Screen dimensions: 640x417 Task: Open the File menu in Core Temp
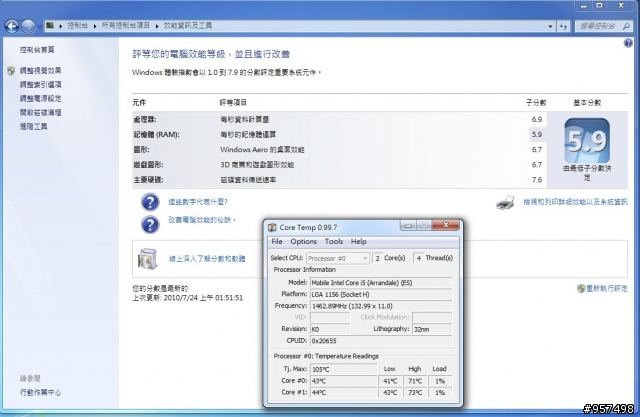coord(277,242)
